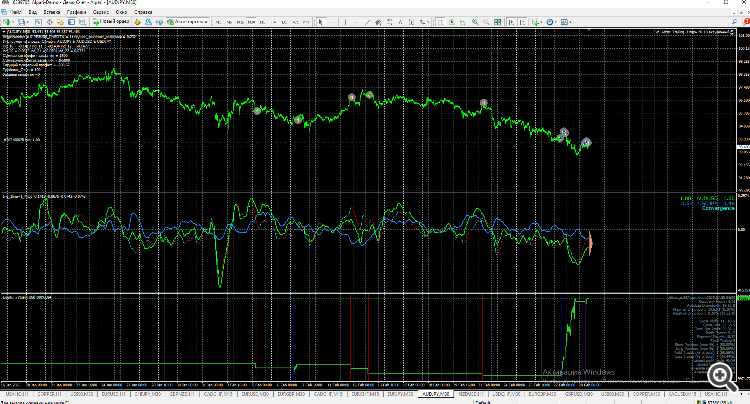Open a new chart from toolbar
The image size is (750, 404).
coord(7,22)
